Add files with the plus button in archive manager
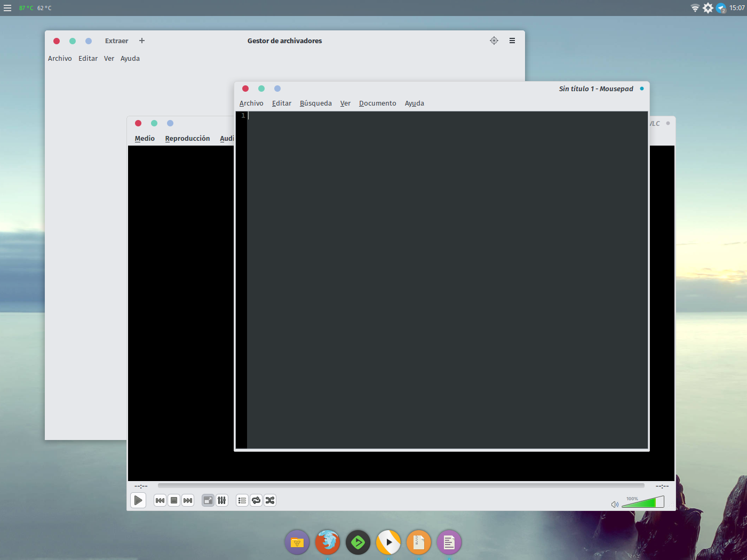 pyautogui.click(x=142, y=41)
